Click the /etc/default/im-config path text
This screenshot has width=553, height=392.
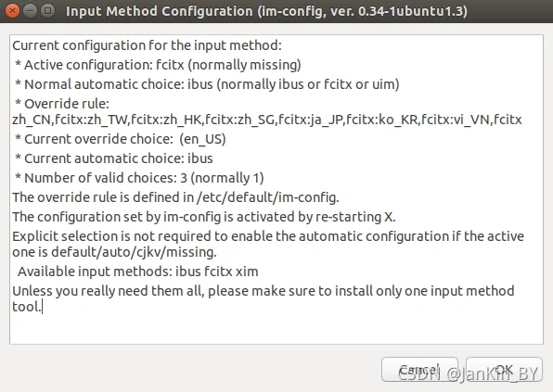click(267, 197)
